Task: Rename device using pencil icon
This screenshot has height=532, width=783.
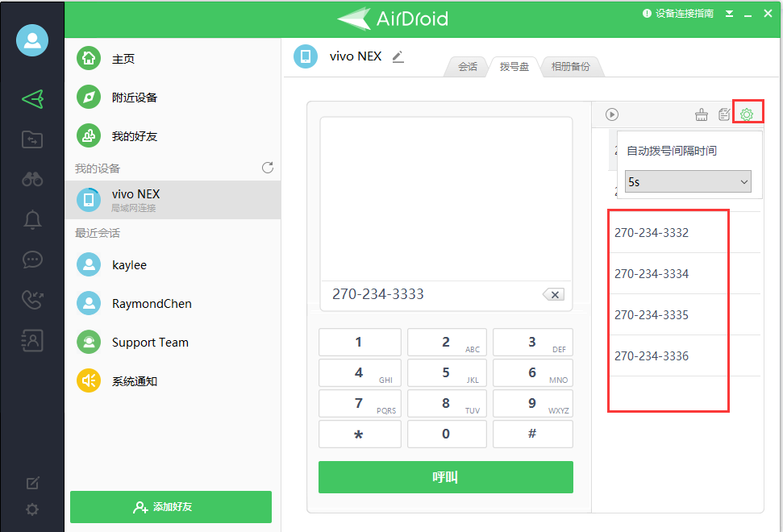Action: 398,57
